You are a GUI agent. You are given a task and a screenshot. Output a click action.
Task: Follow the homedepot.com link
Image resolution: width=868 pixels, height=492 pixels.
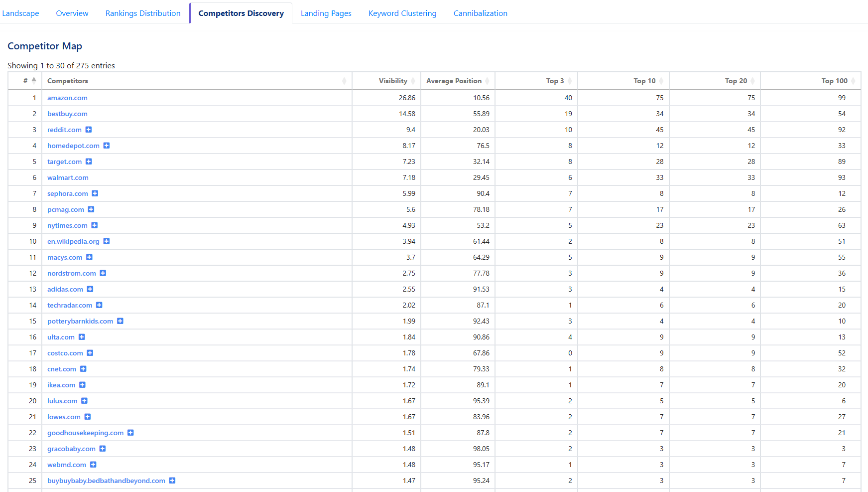[73, 146]
